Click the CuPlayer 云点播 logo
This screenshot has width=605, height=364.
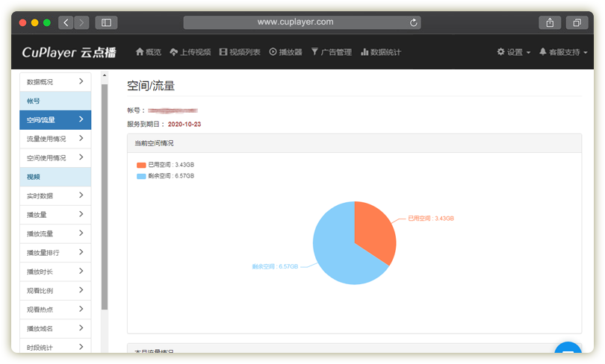click(x=68, y=52)
